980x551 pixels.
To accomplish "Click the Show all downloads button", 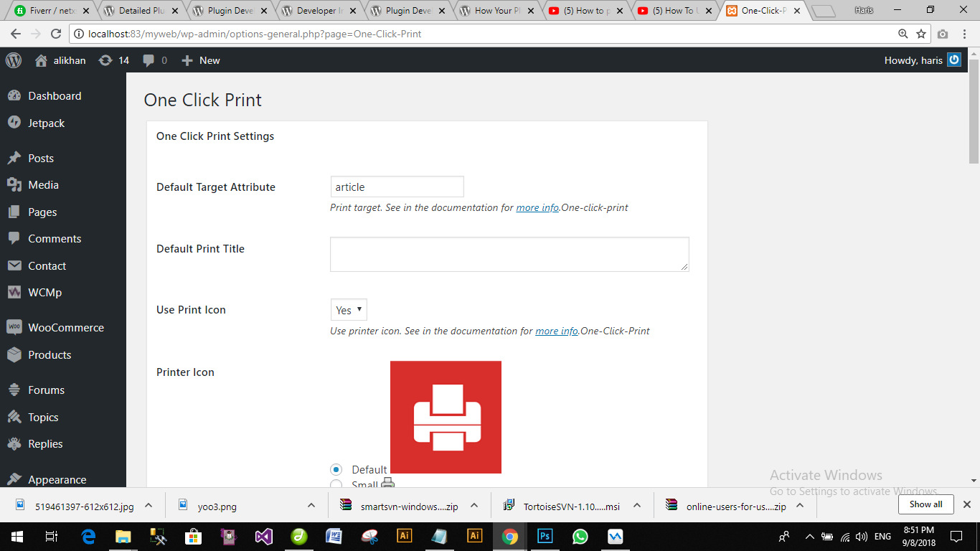I will (925, 504).
